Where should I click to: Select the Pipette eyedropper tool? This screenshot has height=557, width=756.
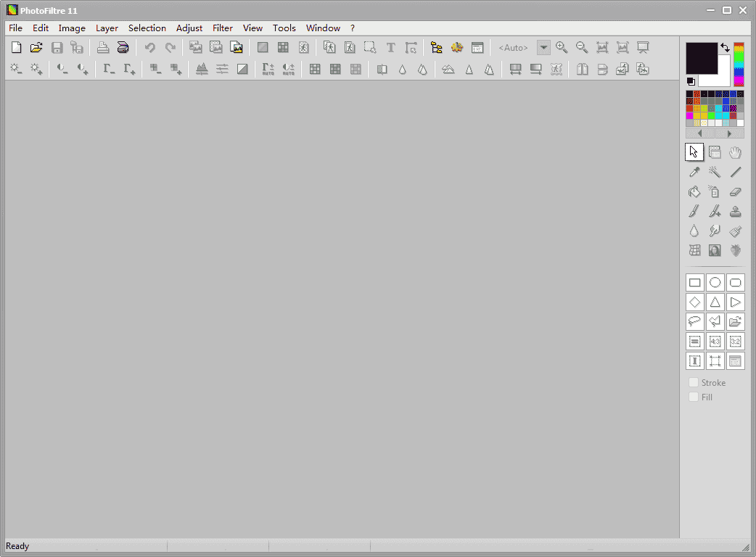(x=694, y=172)
